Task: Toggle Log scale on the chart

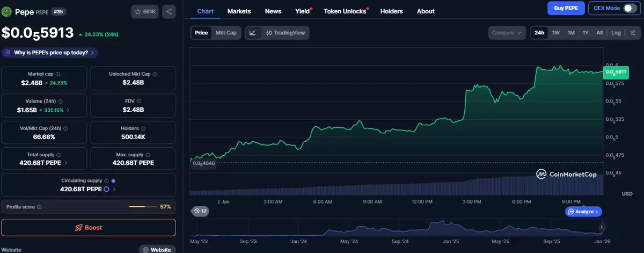Action: click(616, 33)
